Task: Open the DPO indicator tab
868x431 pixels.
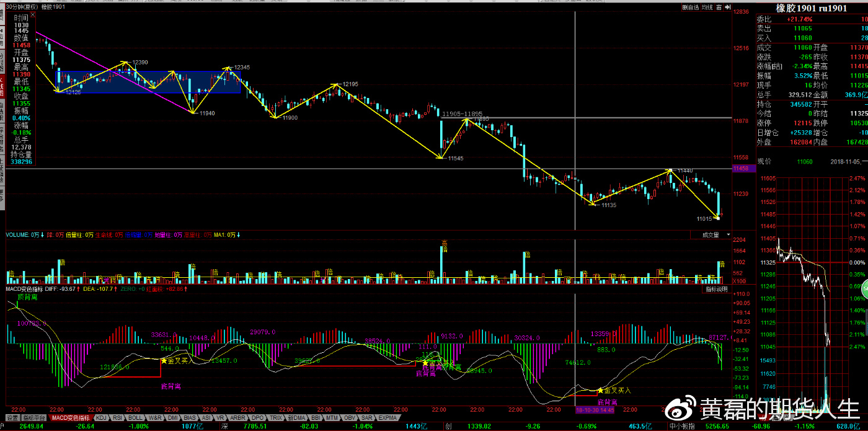Action: click(x=258, y=418)
